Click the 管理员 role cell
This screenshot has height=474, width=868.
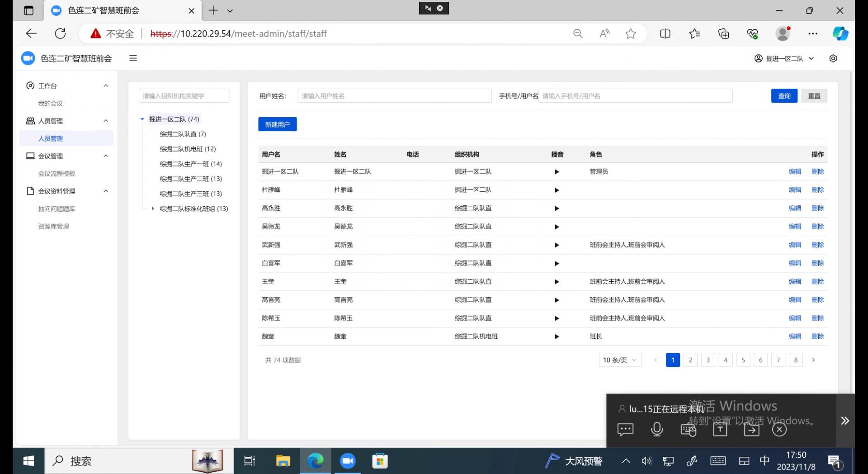tap(599, 172)
